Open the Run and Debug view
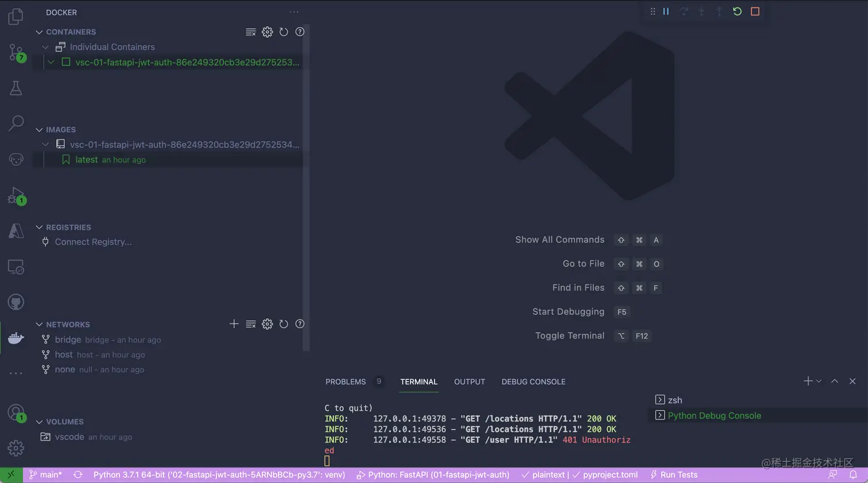 [15, 195]
